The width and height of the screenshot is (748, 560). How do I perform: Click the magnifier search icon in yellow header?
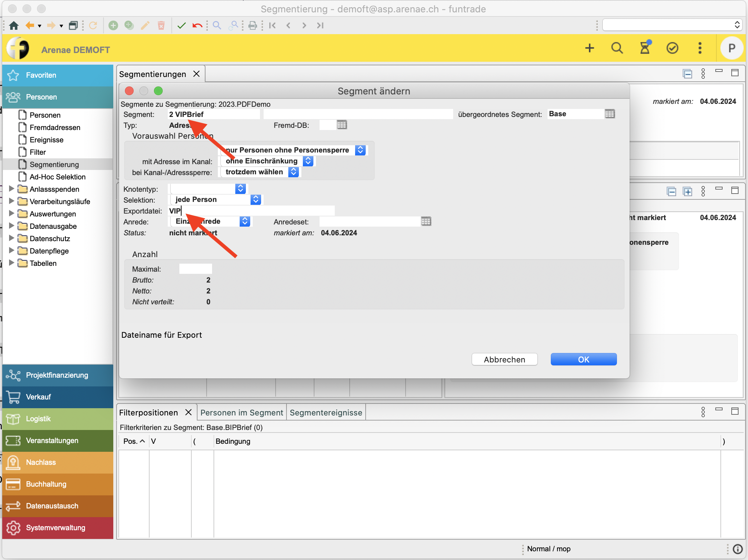pos(617,48)
